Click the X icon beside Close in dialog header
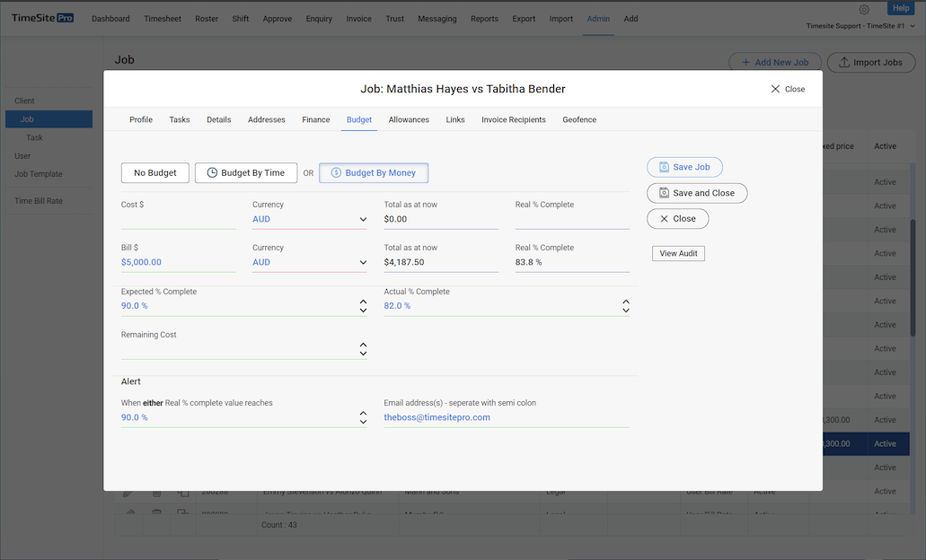This screenshot has width=926, height=560. (x=775, y=89)
